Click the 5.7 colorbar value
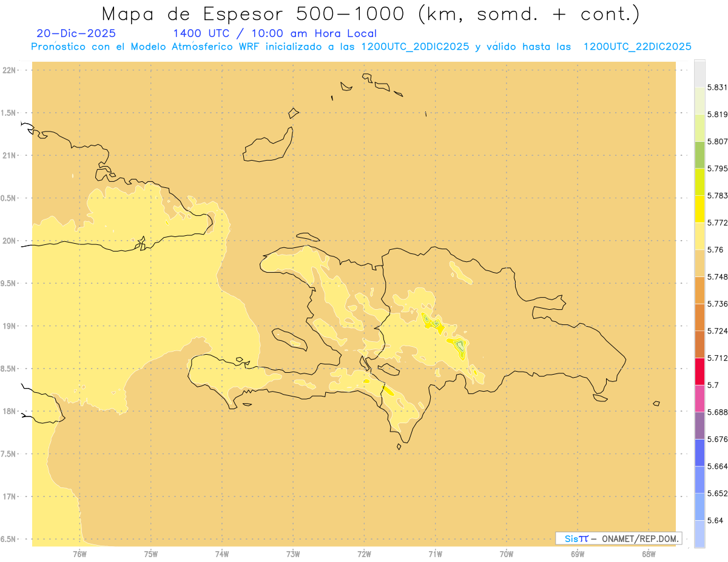 (x=713, y=385)
